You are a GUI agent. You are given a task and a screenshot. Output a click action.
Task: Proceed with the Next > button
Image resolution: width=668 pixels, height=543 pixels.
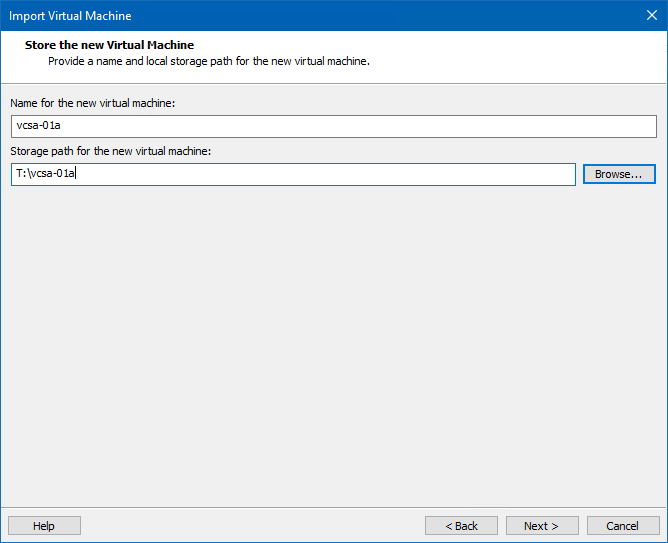540,526
